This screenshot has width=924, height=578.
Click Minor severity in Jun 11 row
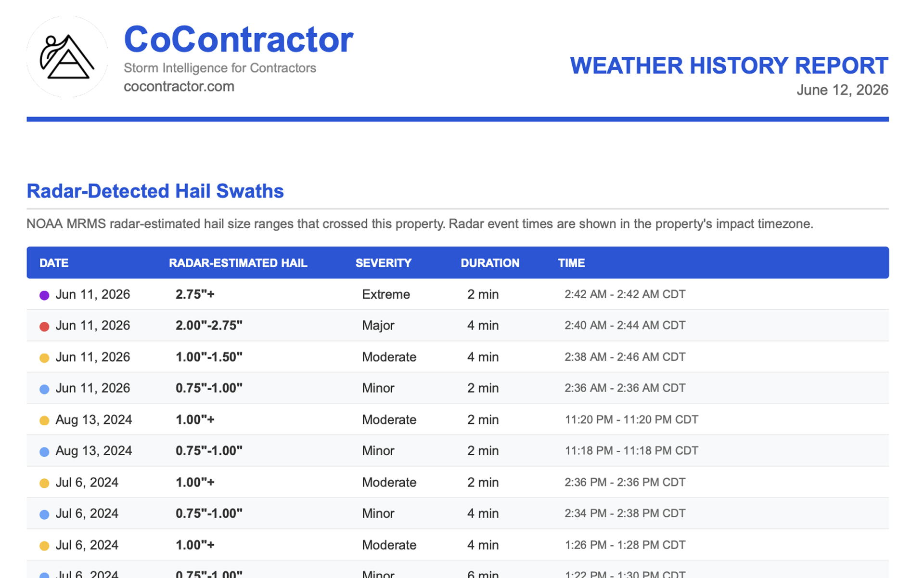coord(378,388)
